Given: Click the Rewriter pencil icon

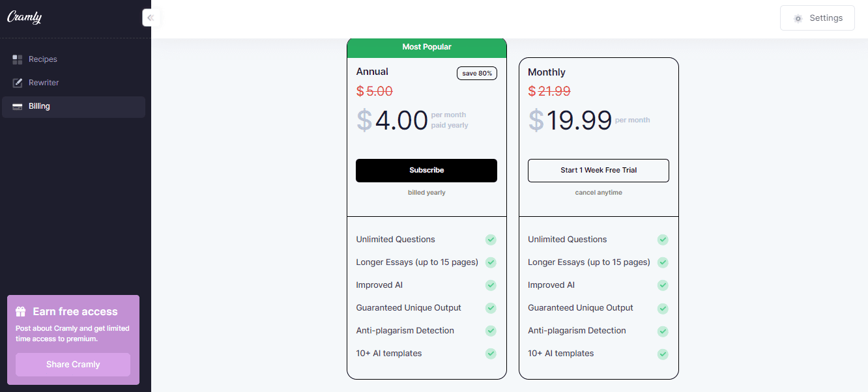Looking at the screenshot, I should tap(16, 82).
